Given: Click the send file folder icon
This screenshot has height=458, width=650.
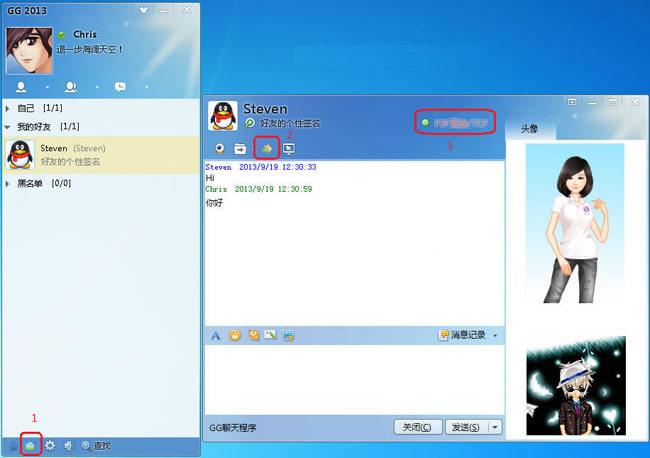Looking at the screenshot, I should click(x=240, y=148).
